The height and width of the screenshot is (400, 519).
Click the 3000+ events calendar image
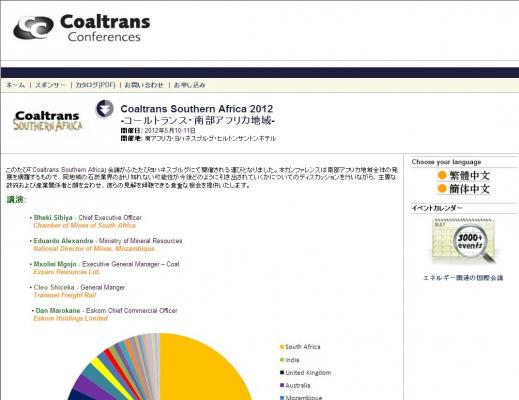point(464,241)
